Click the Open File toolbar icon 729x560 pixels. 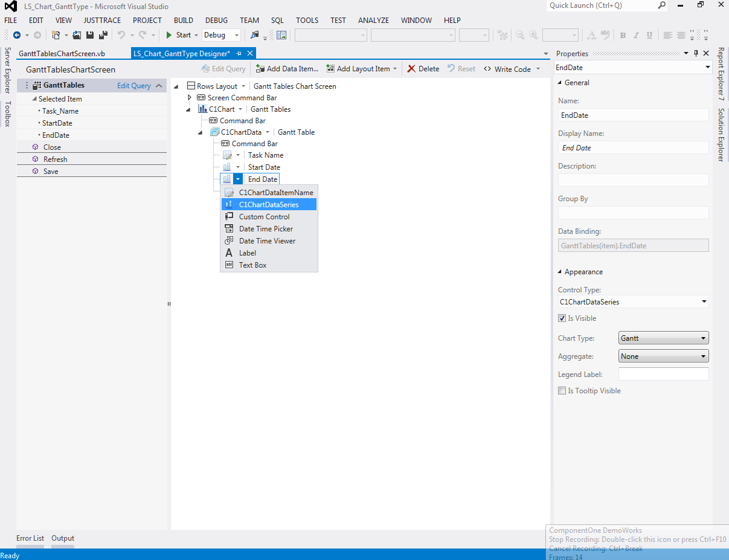(77, 35)
